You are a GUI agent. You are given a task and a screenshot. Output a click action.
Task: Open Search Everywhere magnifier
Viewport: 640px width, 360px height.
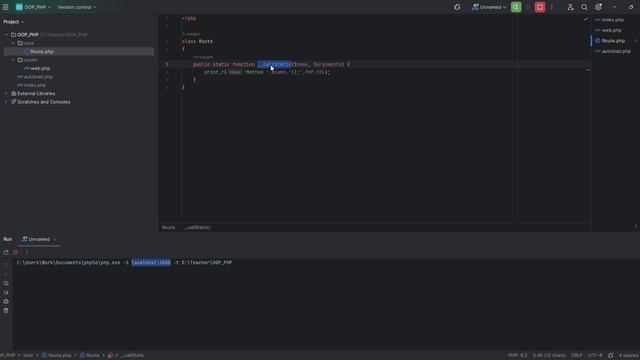tap(584, 7)
